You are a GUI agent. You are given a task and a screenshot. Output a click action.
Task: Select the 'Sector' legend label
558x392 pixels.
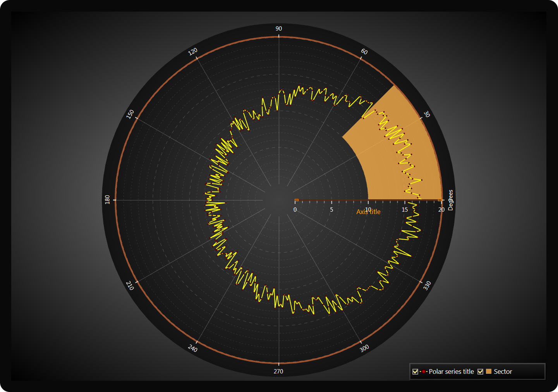tap(503, 371)
